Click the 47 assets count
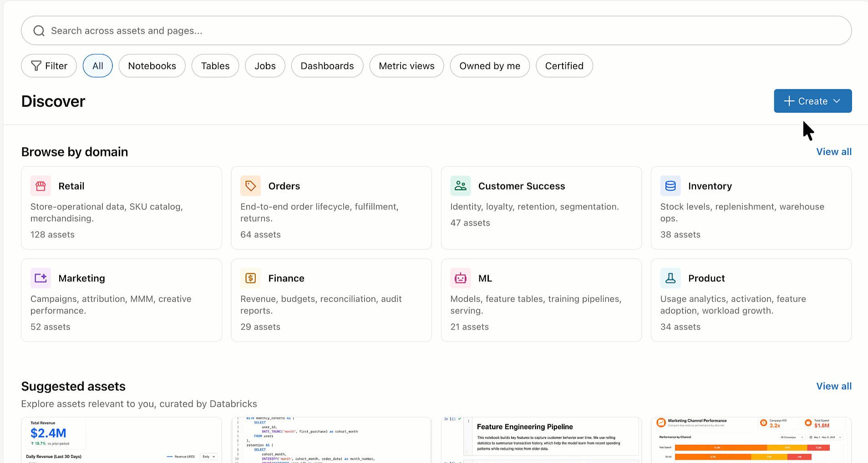 click(x=470, y=223)
